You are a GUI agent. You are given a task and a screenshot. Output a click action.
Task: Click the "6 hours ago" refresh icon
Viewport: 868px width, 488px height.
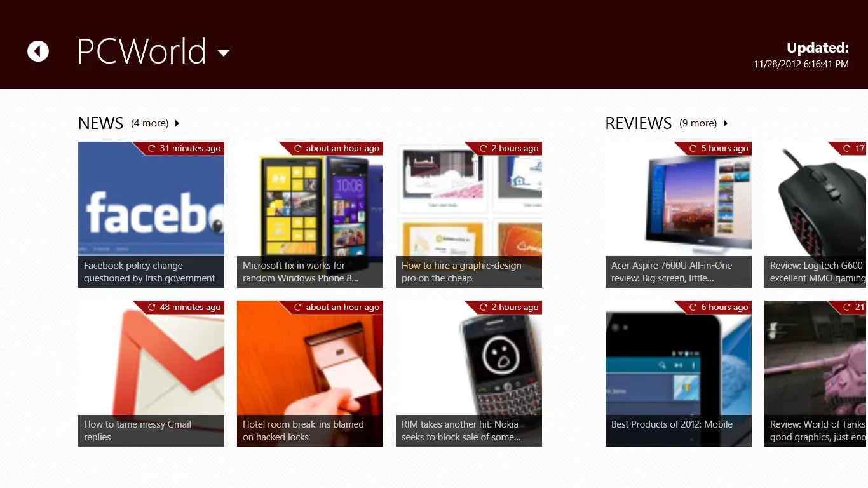[693, 308]
